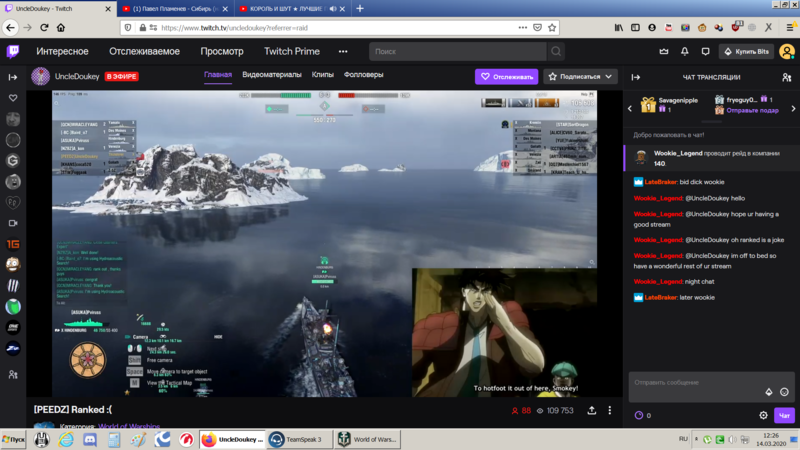800x450 pixels.
Task: Click LateBraker username in chat
Action: click(x=661, y=182)
